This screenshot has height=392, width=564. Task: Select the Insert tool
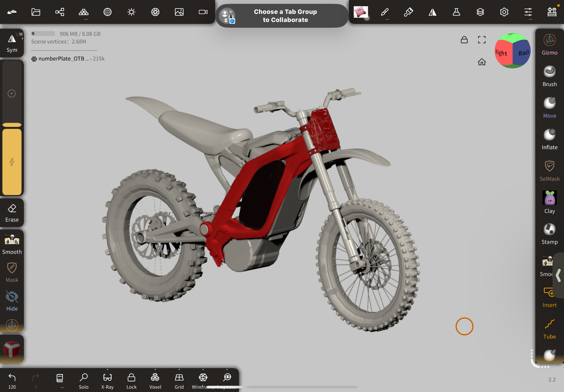tap(549, 297)
